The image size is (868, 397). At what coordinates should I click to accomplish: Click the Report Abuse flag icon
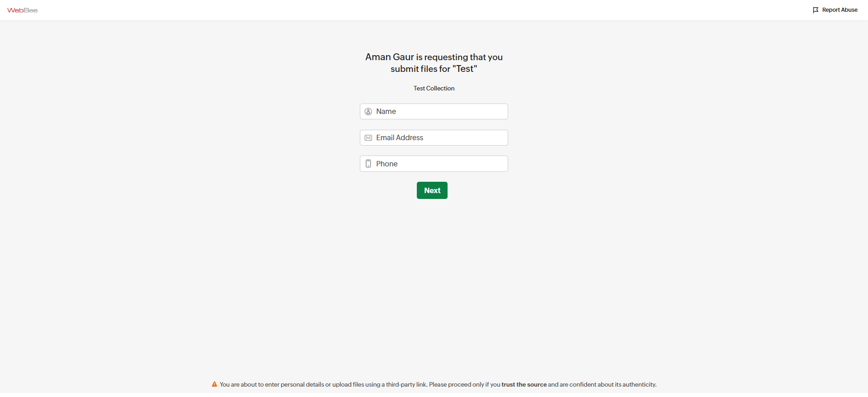click(x=816, y=10)
